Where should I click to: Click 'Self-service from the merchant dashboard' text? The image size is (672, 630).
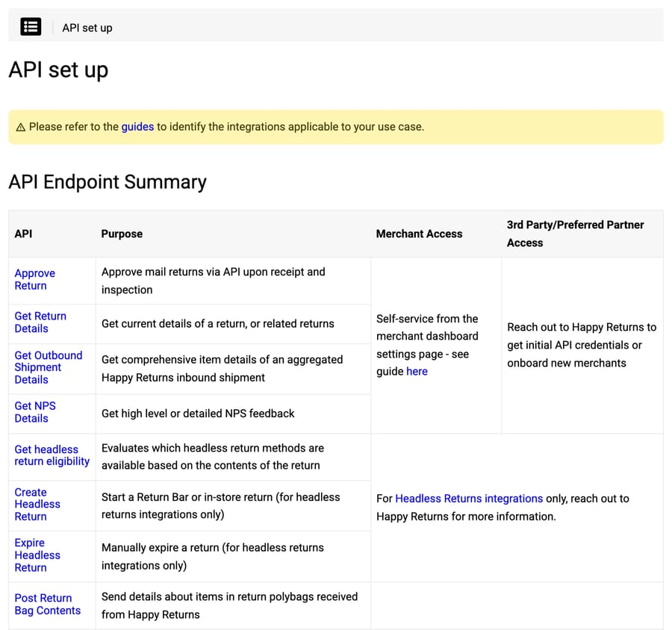pyautogui.click(x=427, y=345)
